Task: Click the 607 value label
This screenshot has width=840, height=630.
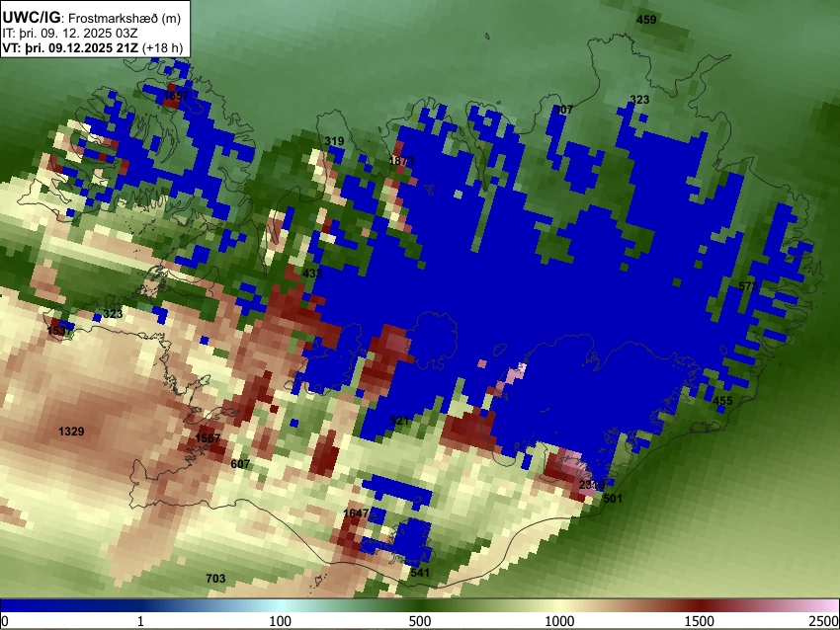Action: pos(240,464)
